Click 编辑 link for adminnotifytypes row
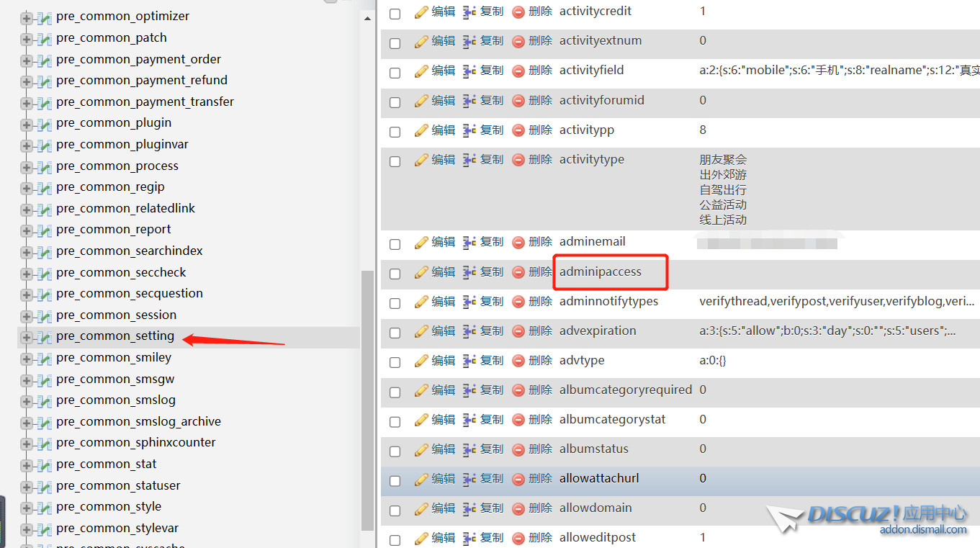Viewport: 980px width, 548px height. [x=443, y=302]
